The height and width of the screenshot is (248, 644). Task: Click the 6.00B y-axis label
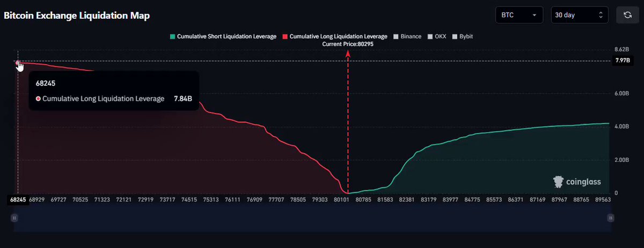pos(621,93)
